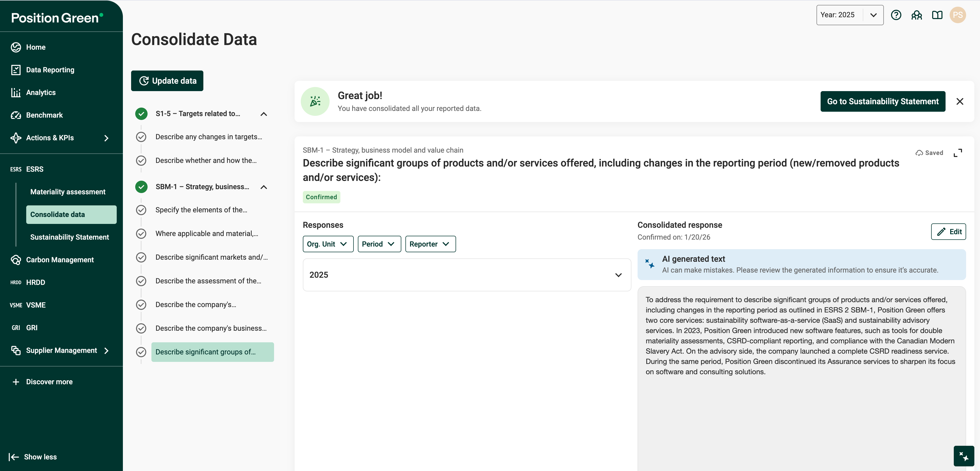Click the help question mark icon
Viewport: 980px width, 471px height.
point(896,15)
